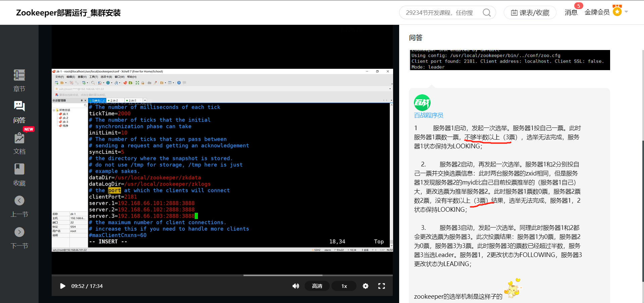Mute the video volume

click(x=296, y=286)
